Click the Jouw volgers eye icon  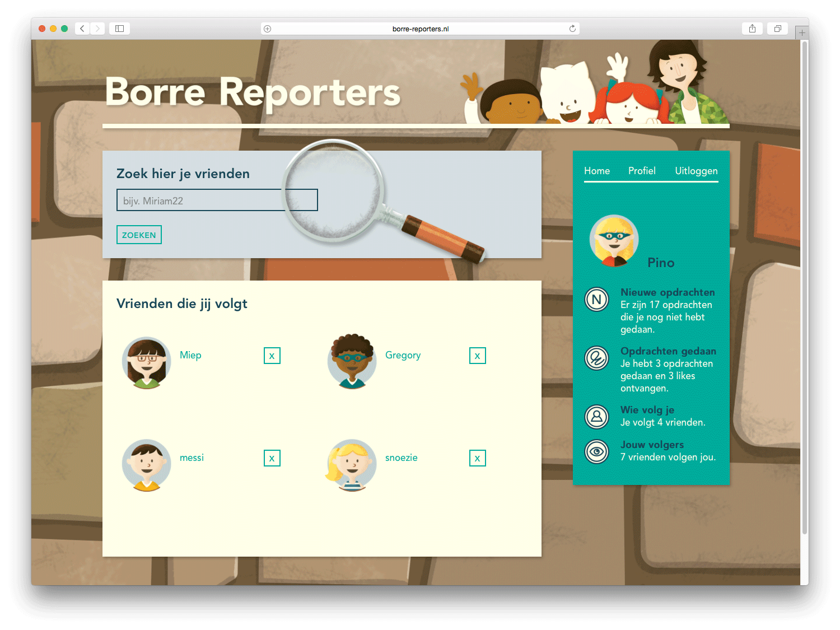597,452
